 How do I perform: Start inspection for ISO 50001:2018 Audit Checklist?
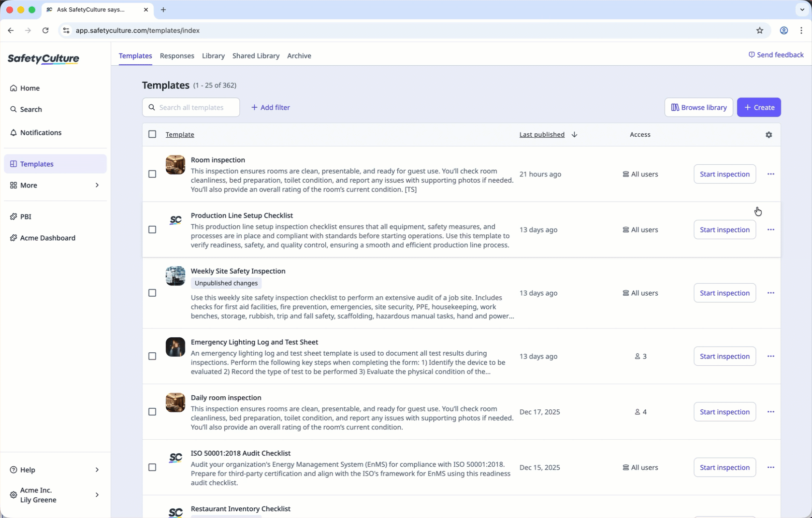point(725,467)
